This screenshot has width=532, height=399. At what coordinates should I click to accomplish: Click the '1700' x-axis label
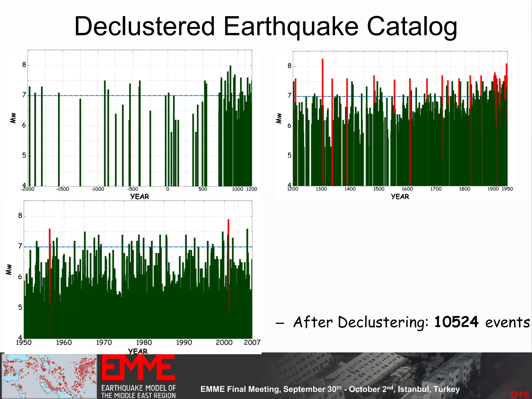tap(436, 189)
